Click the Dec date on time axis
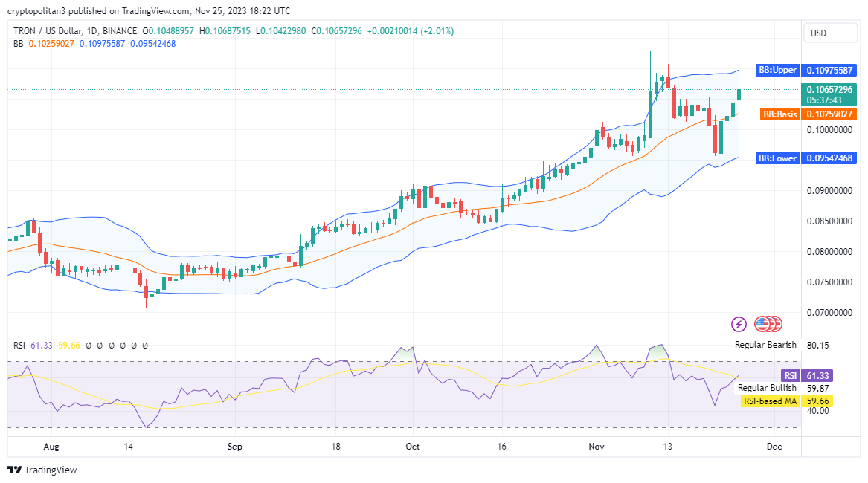The width and height of the screenshot is (868, 483). click(774, 447)
